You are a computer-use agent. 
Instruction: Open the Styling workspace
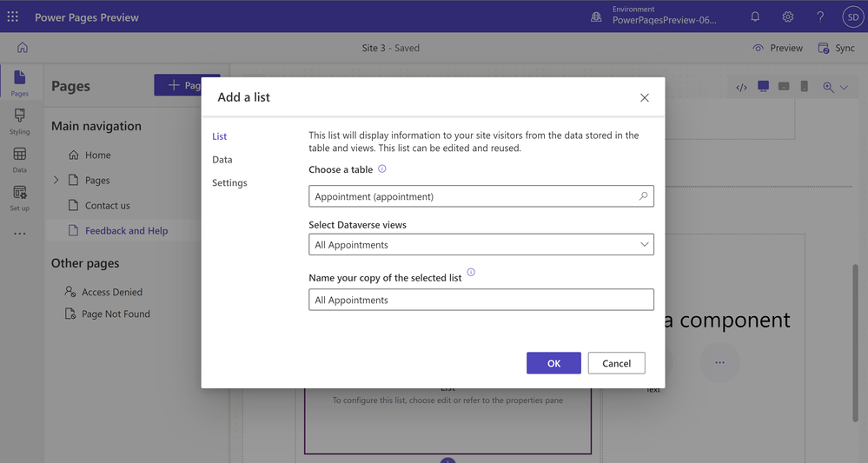click(x=19, y=122)
